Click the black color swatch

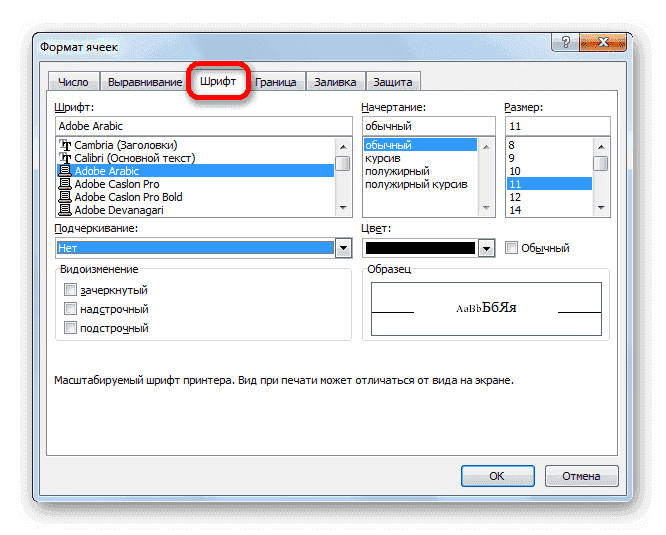coord(420,248)
